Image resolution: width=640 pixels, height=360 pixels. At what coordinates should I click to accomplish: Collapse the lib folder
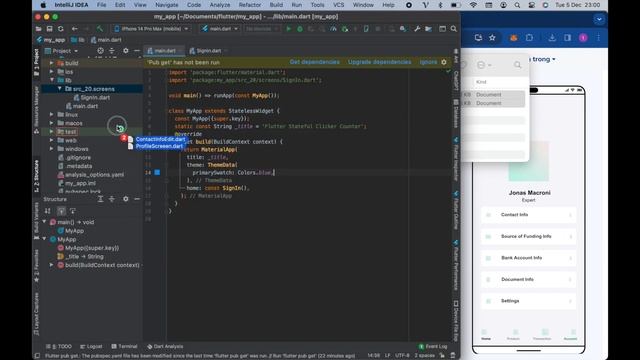click(x=51, y=80)
